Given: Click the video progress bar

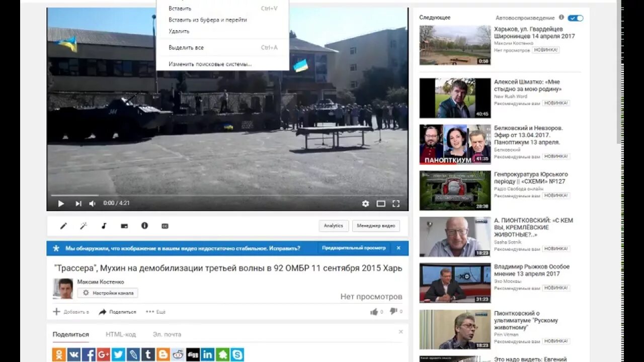Looking at the screenshot, I should pos(227,195).
